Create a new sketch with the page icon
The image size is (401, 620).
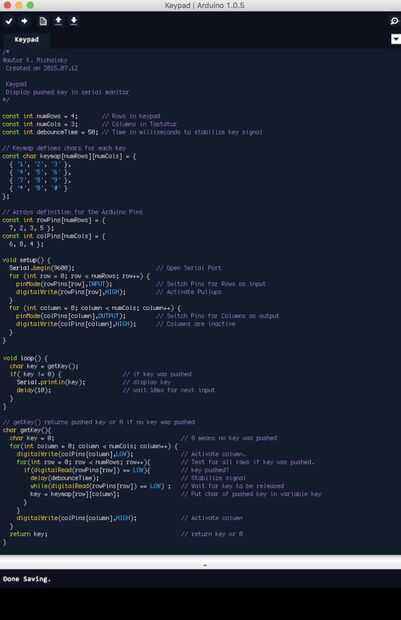click(43, 21)
